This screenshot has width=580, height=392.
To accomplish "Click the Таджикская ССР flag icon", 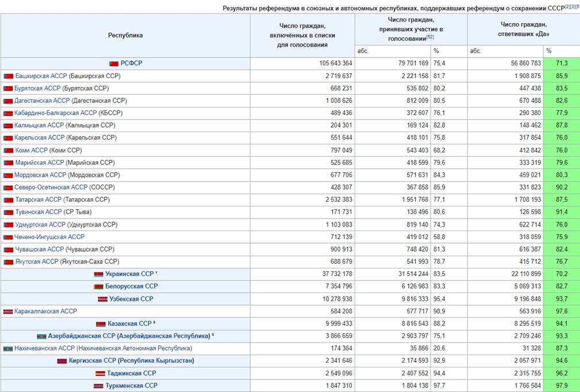I will [x=100, y=374].
